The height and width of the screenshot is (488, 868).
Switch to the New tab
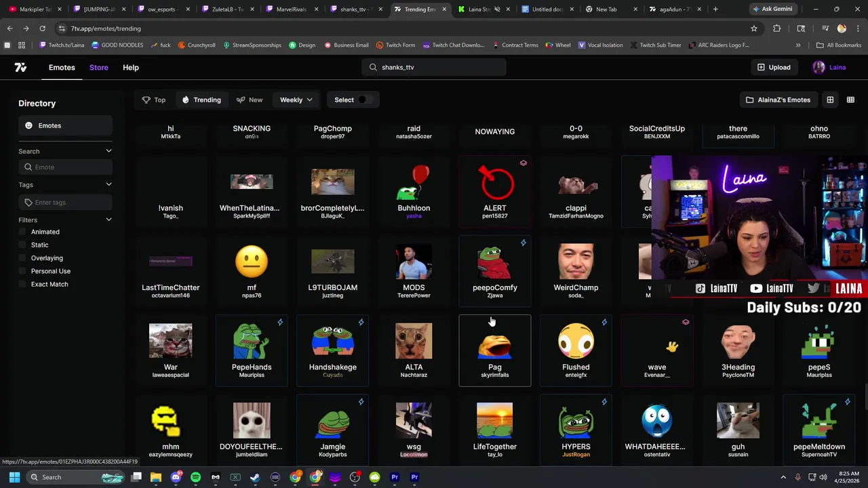coord(250,100)
